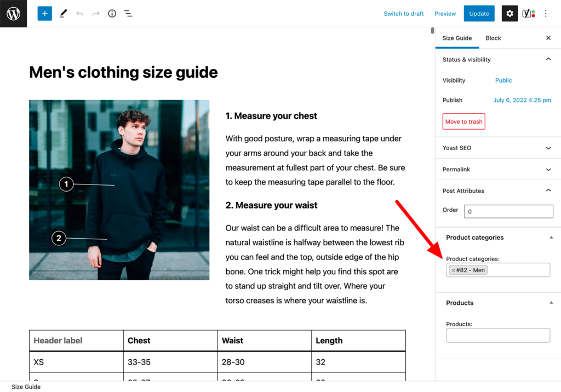Click the Order input field
Viewport: 561px width, 392px height.
point(508,211)
